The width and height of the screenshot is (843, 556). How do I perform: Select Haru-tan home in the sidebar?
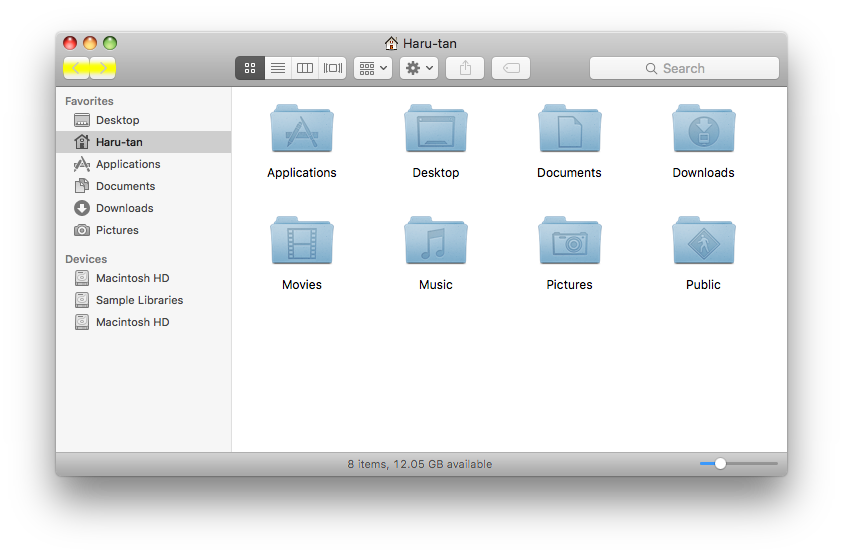(x=144, y=142)
